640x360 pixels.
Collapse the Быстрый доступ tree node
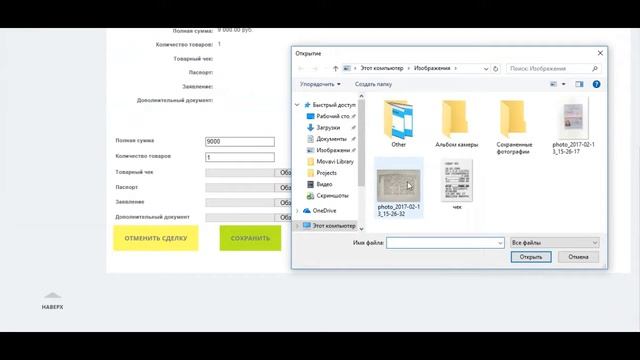pos(297,105)
